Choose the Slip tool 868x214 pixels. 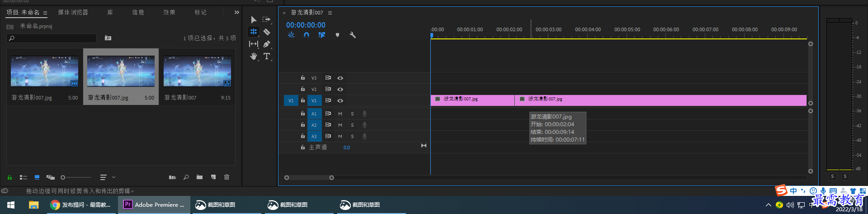pos(254,44)
